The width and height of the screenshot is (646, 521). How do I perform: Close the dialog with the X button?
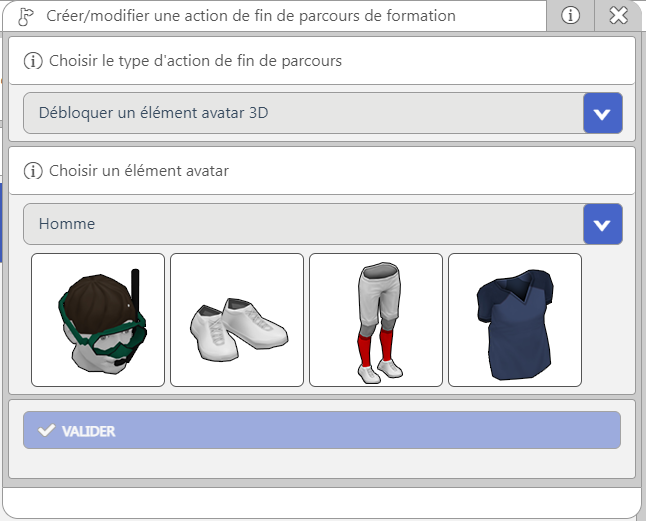pyautogui.click(x=618, y=16)
